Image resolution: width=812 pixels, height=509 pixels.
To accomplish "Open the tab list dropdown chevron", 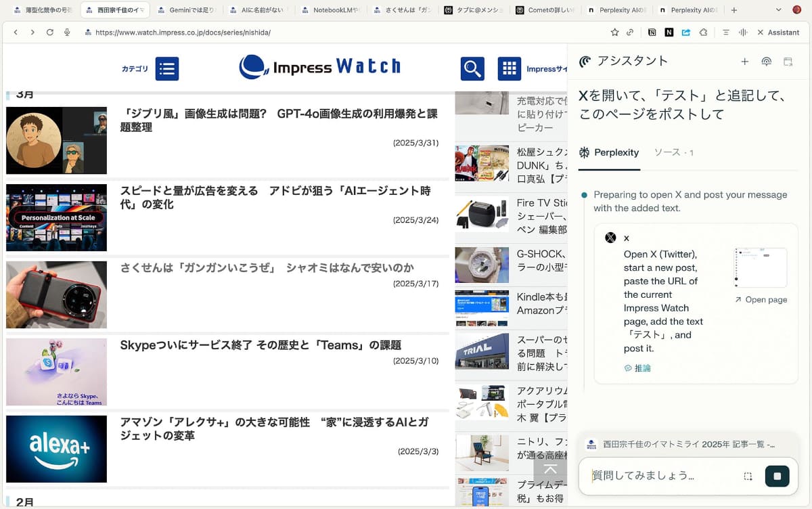I will 778,10.
